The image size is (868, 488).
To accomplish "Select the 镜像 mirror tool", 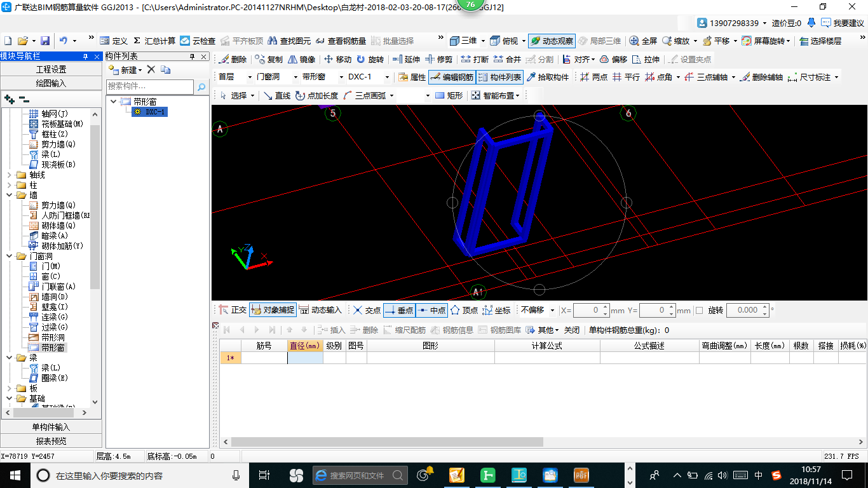I will [302, 59].
